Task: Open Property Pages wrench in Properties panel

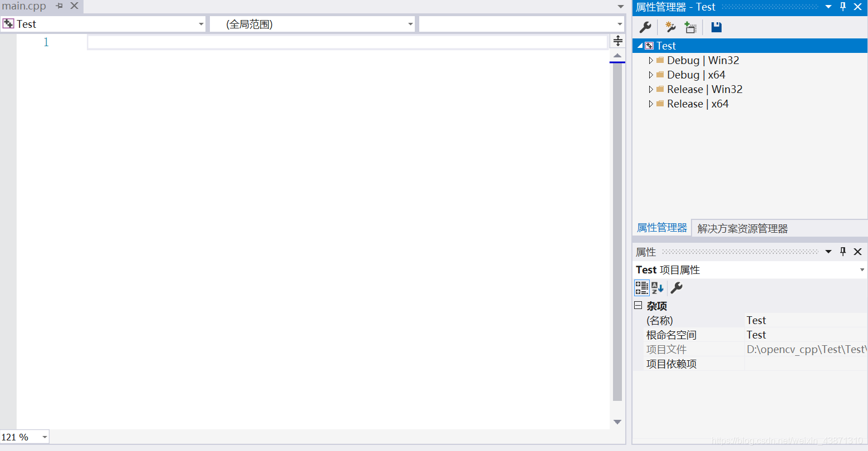Action: 676,288
